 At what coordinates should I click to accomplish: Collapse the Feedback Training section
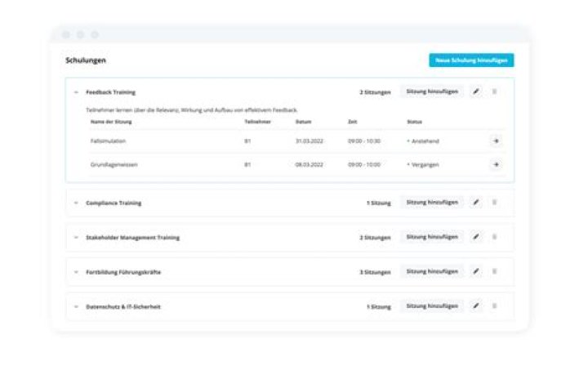76,92
